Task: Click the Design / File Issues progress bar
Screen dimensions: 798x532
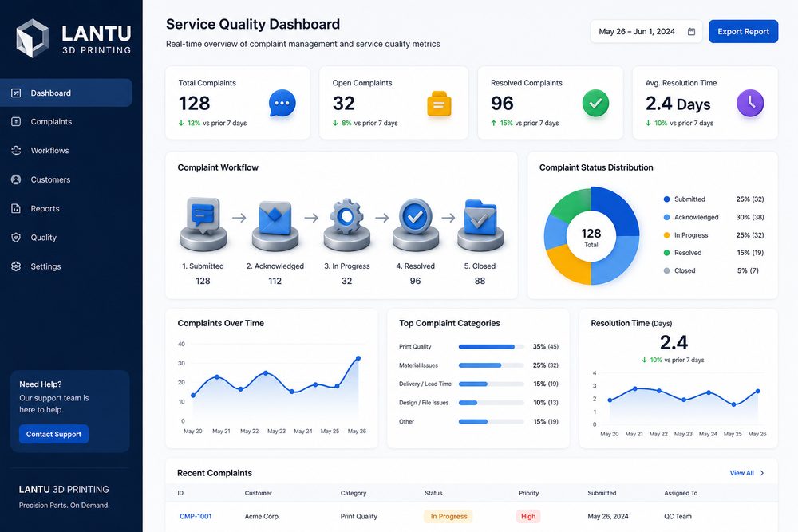Action: [491, 403]
